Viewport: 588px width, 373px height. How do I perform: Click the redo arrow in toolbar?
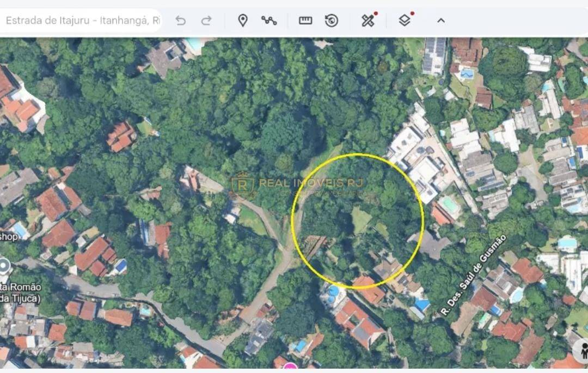(206, 21)
